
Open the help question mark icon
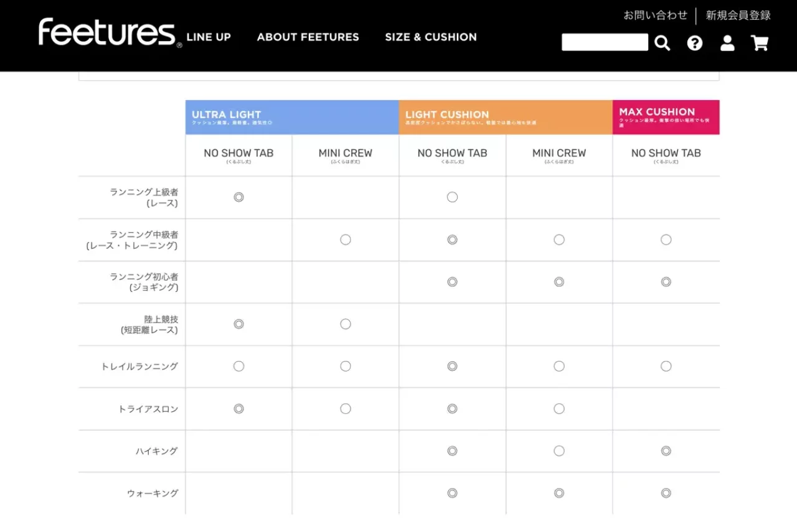(695, 43)
